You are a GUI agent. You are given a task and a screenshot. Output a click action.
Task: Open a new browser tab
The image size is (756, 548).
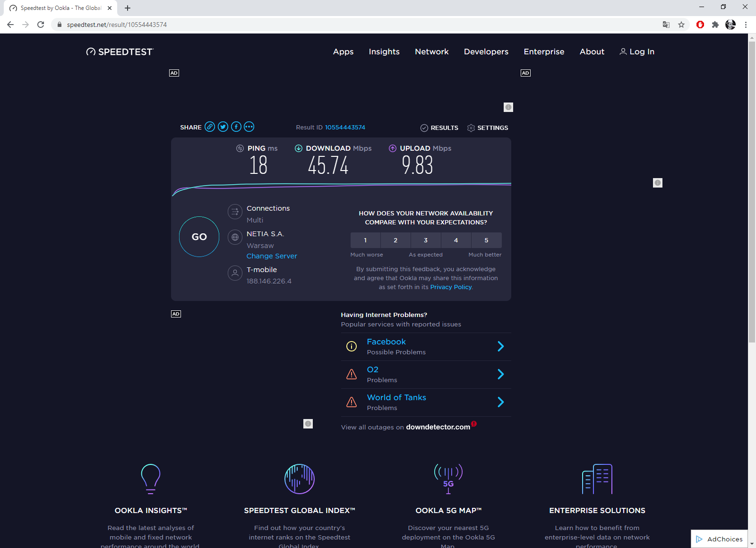(128, 8)
